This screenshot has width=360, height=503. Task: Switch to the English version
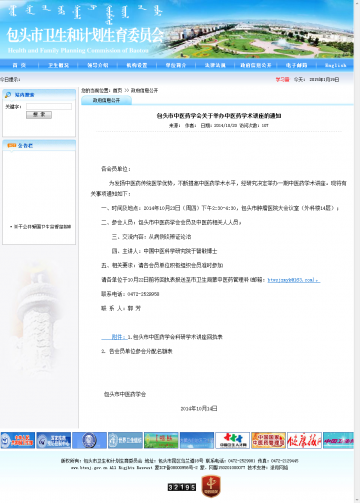[335, 65]
